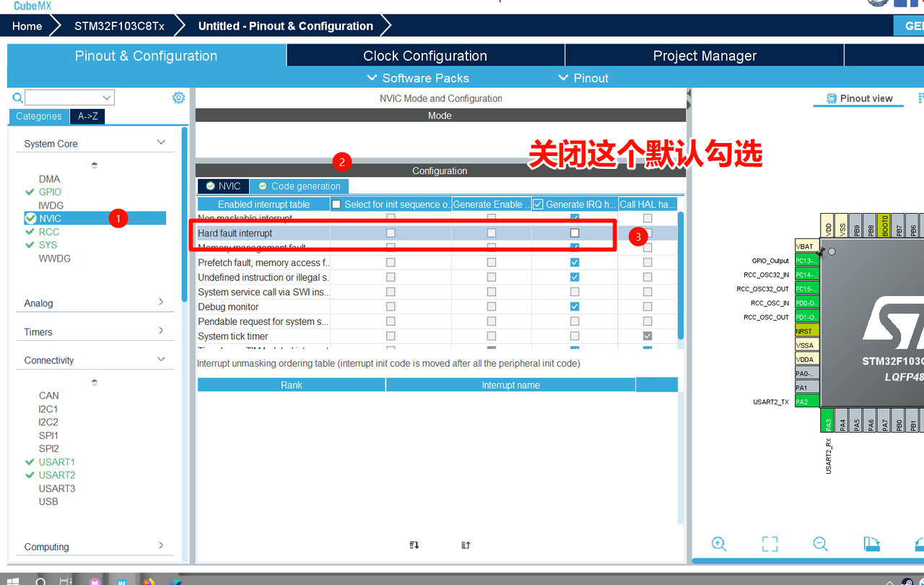Image resolution: width=924 pixels, height=585 pixels.
Task: Click the zoom in icon below pinout view
Action: pos(719,544)
